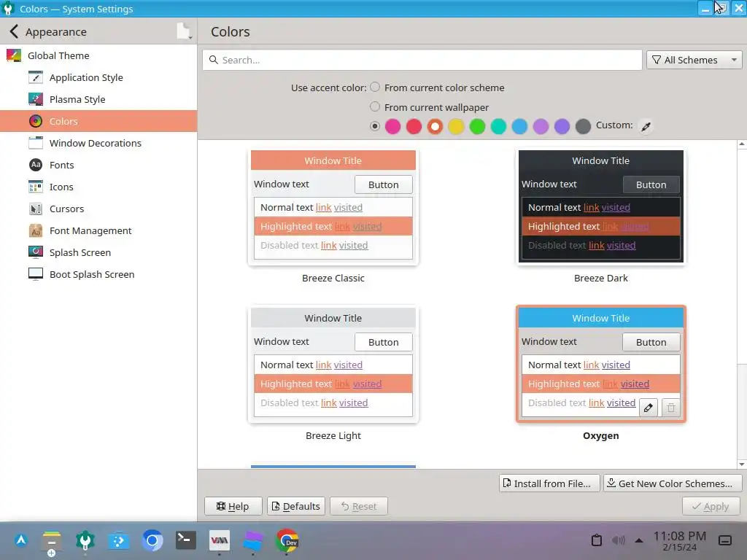This screenshot has width=747, height=560.
Task: Click the Cursors settings icon
Action: [36, 209]
